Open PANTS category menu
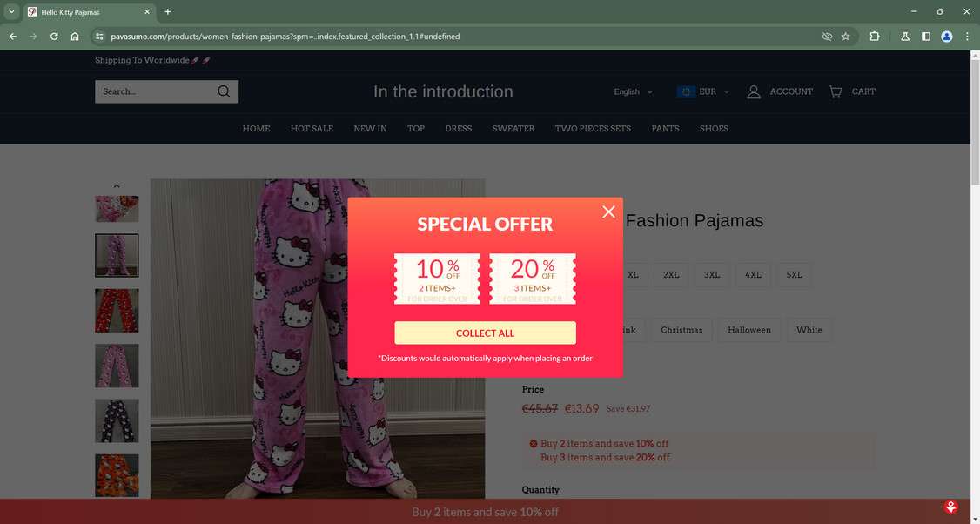The height and width of the screenshot is (524, 980). (665, 128)
